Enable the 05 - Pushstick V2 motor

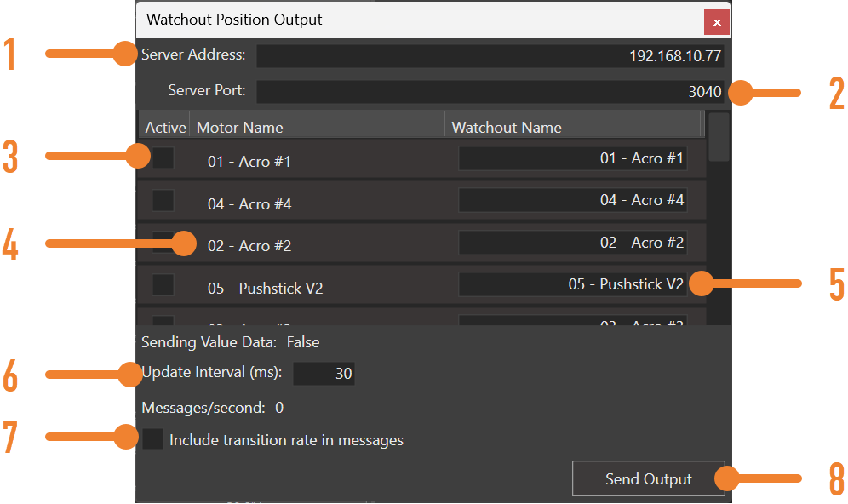[x=162, y=283]
